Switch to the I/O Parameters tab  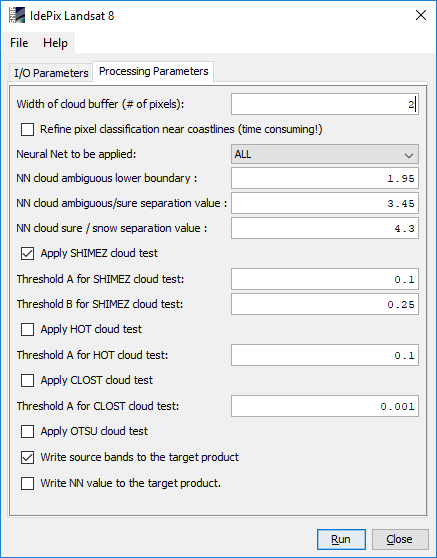coord(51,73)
